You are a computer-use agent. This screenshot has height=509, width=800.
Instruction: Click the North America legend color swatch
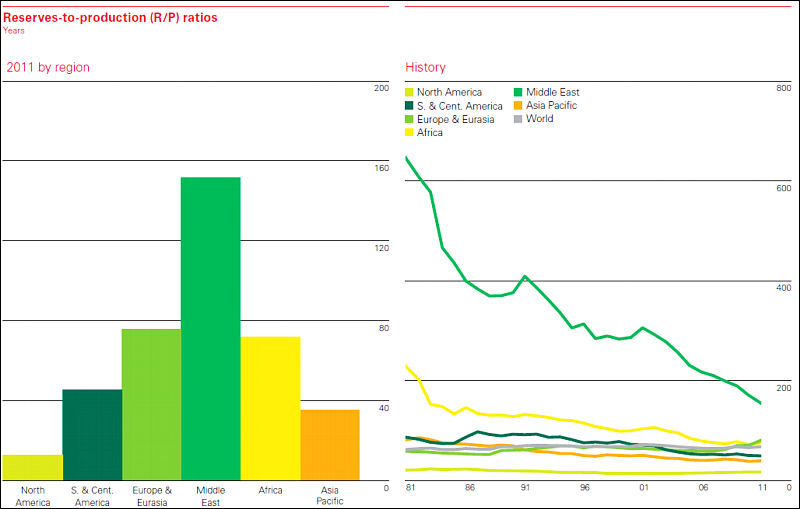point(409,92)
